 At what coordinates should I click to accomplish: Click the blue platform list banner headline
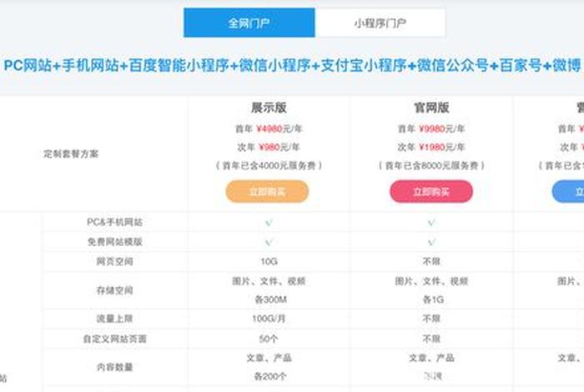[292, 66]
